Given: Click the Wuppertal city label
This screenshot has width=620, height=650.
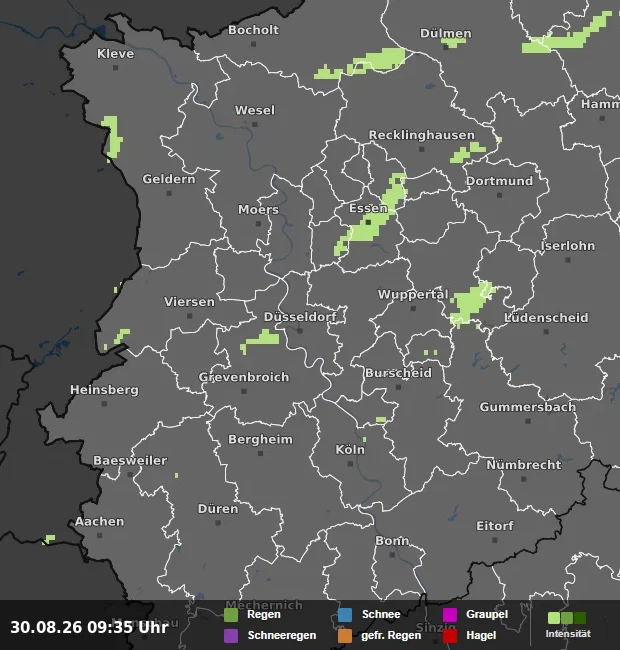Looking at the screenshot, I should [413, 295].
